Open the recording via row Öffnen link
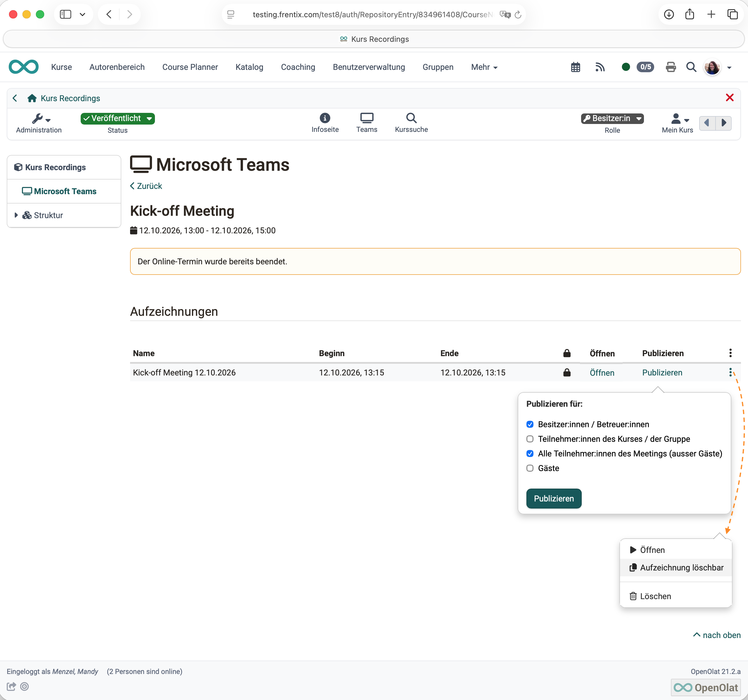The image size is (748, 700). (602, 373)
